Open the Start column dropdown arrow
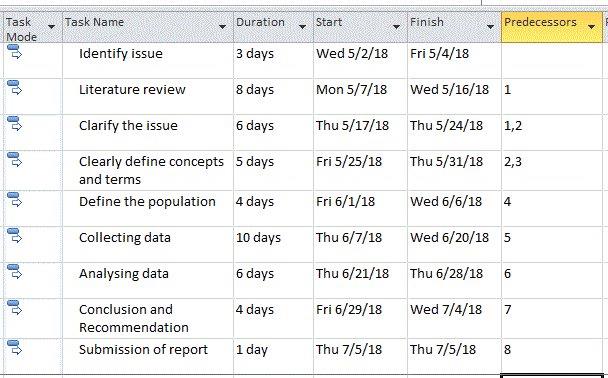 pyautogui.click(x=396, y=27)
